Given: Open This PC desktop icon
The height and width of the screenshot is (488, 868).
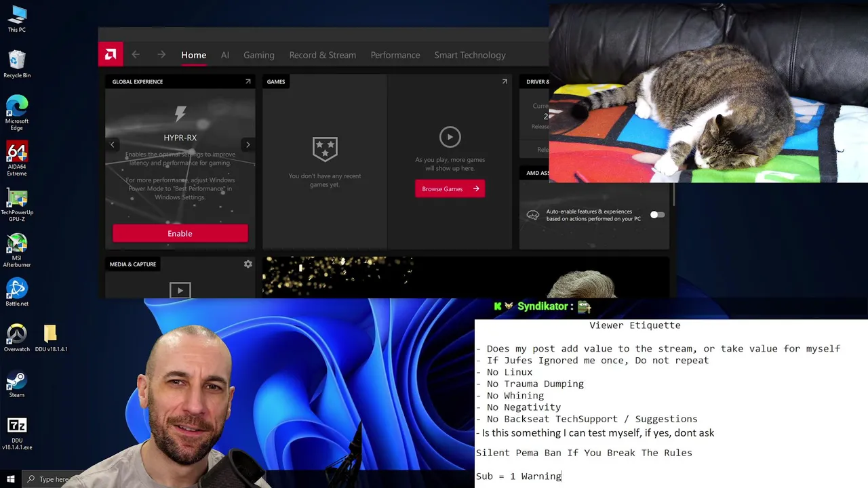Looking at the screenshot, I should (x=17, y=19).
